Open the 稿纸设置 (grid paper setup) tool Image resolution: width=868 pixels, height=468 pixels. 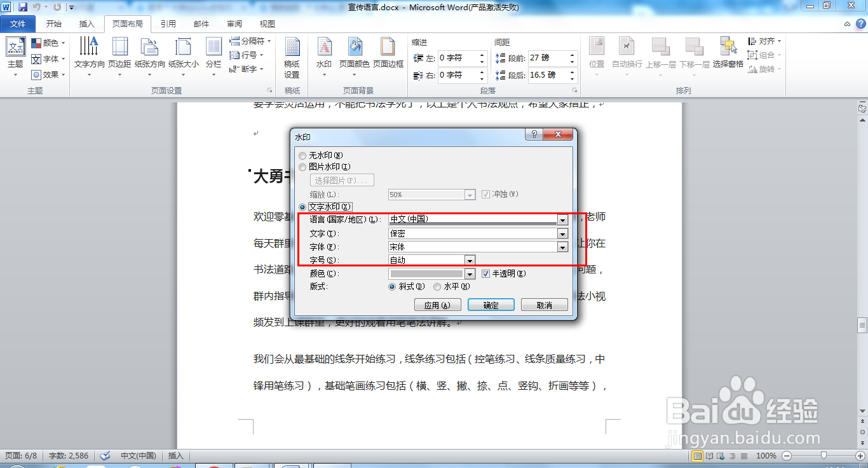pyautogui.click(x=292, y=56)
